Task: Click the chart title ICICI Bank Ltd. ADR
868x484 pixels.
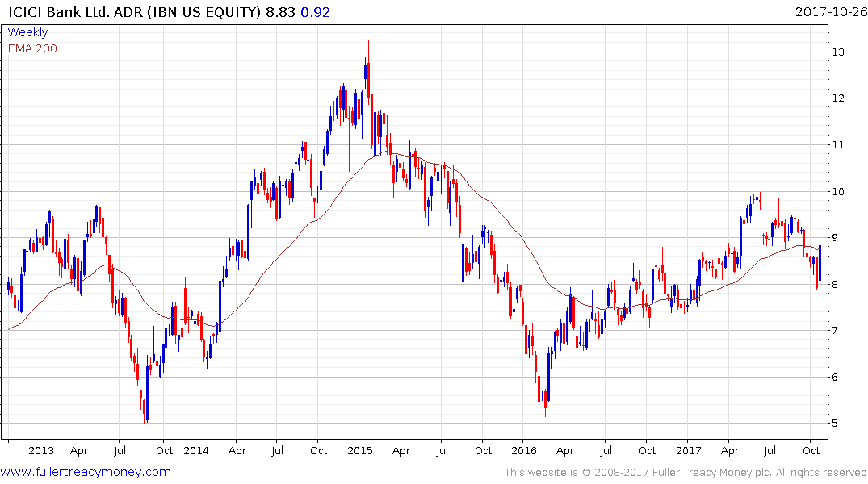Action: point(76,12)
